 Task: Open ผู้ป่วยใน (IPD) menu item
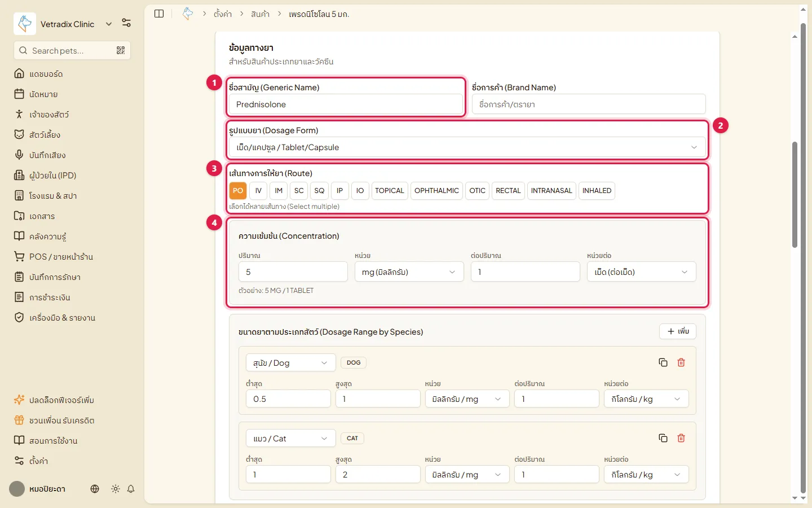(72, 176)
